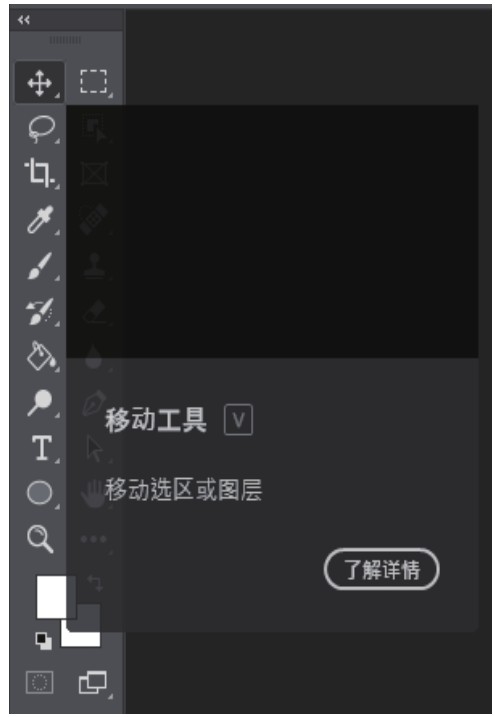Select the Move tool
Image resolution: width=495 pixels, height=717 pixels.
coord(40,83)
